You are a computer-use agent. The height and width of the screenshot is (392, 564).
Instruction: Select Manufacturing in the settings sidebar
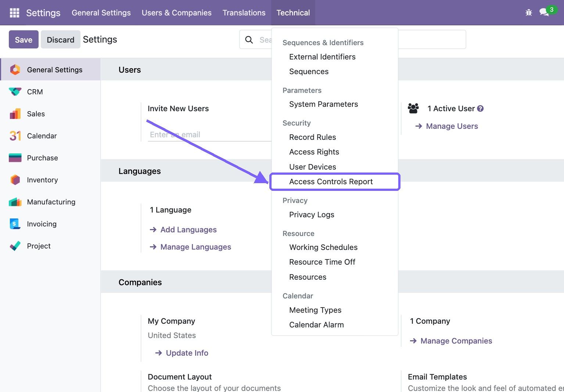point(50,202)
